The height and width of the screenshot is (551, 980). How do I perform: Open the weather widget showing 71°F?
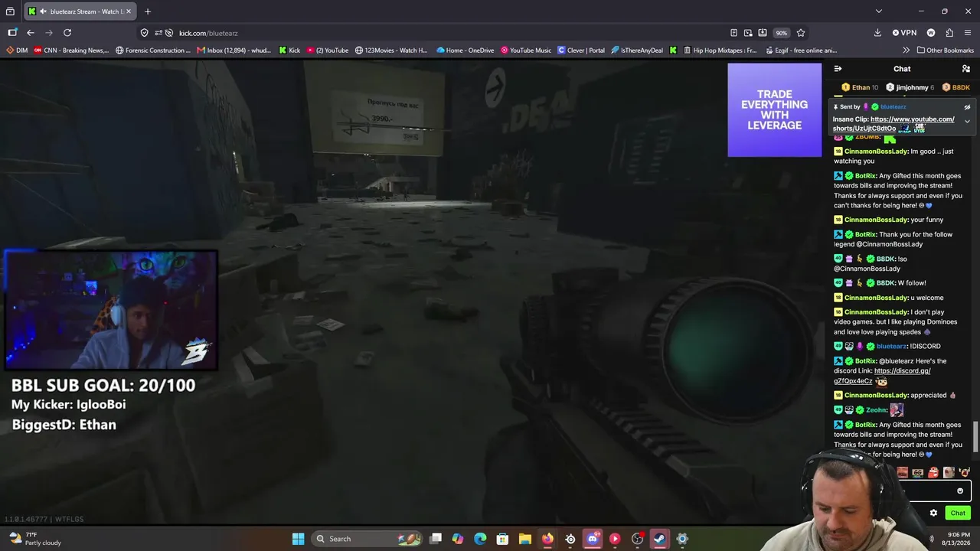[x=34, y=539]
